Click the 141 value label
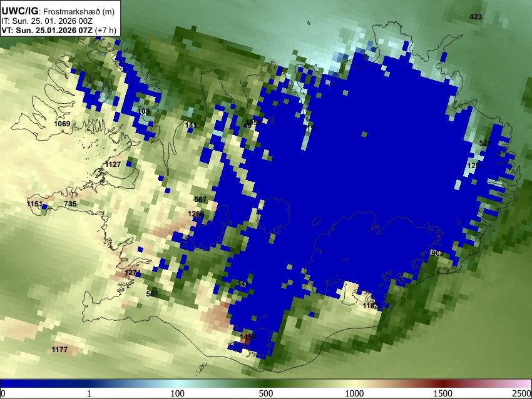Viewport: 532px width, 399px height. [x=191, y=125]
